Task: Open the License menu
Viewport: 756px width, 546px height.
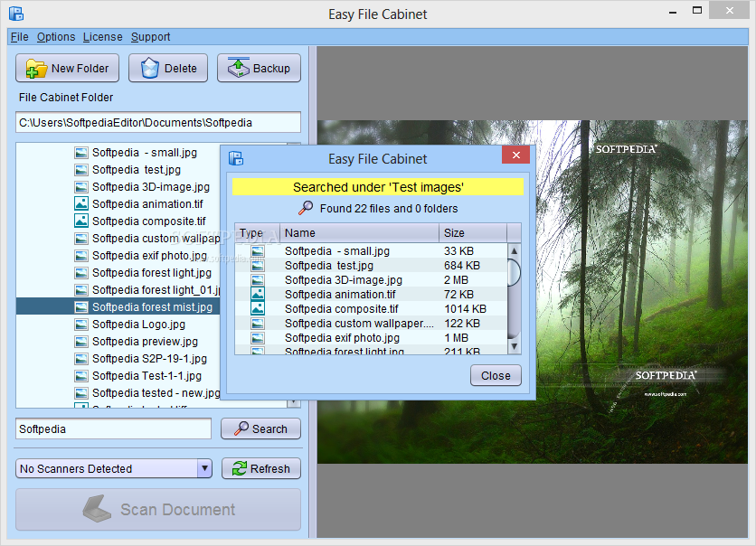Action: click(103, 37)
